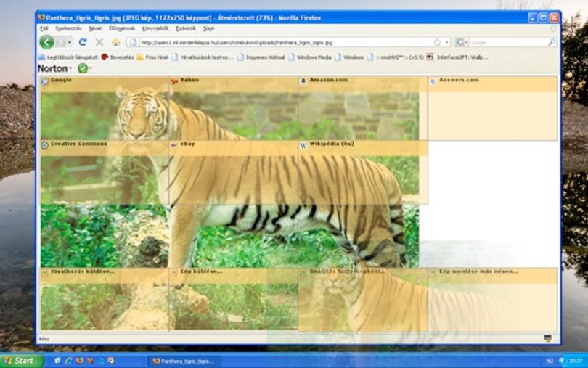The height and width of the screenshot is (368, 588).
Task: Expand the Norton toolbar dropdown
Action: coord(70,68)
